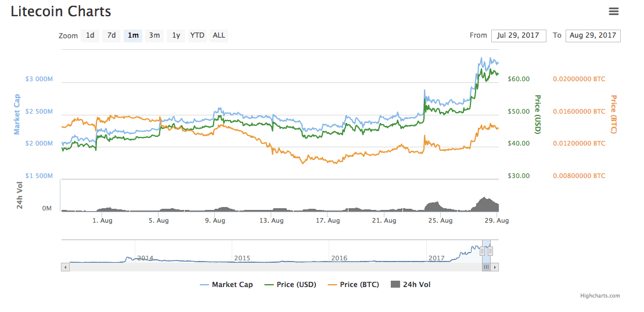Click the navigator scrollbar thumb
Screen dimensions: 644x312
pos(486,267)
